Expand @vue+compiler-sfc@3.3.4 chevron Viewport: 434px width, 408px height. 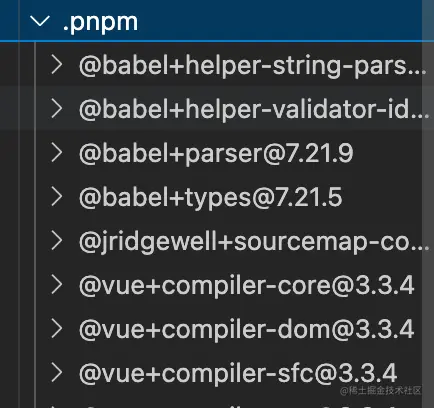click(x=57, y=373)
